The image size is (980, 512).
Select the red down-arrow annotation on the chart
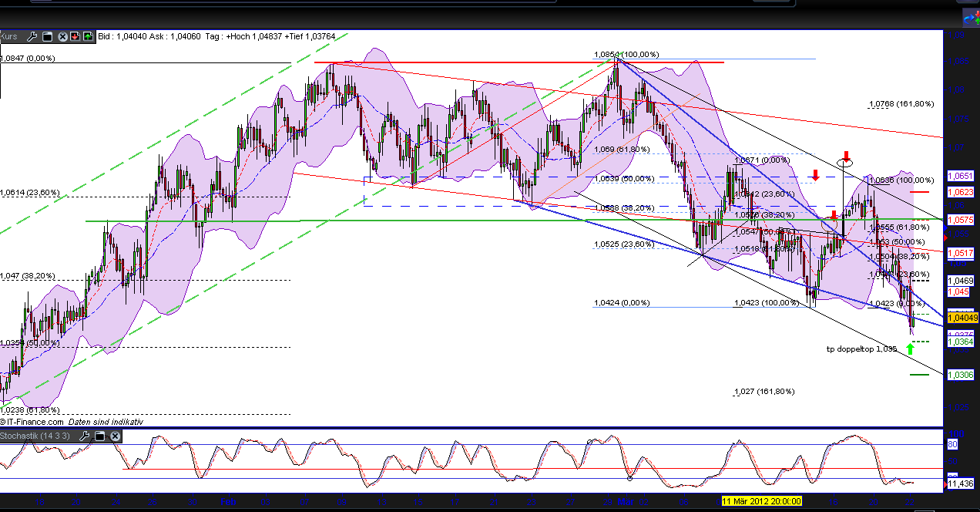coord(815,177)
